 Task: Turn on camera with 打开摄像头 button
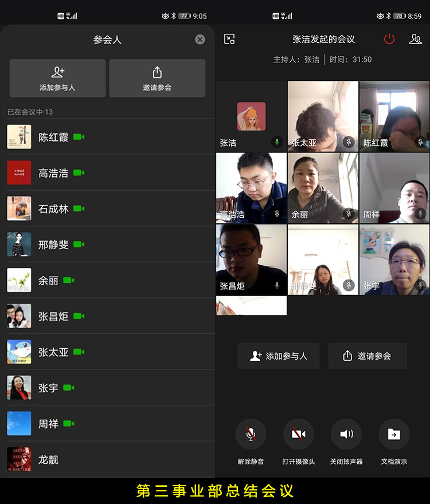pyautogui.click(x=298, y=435)
